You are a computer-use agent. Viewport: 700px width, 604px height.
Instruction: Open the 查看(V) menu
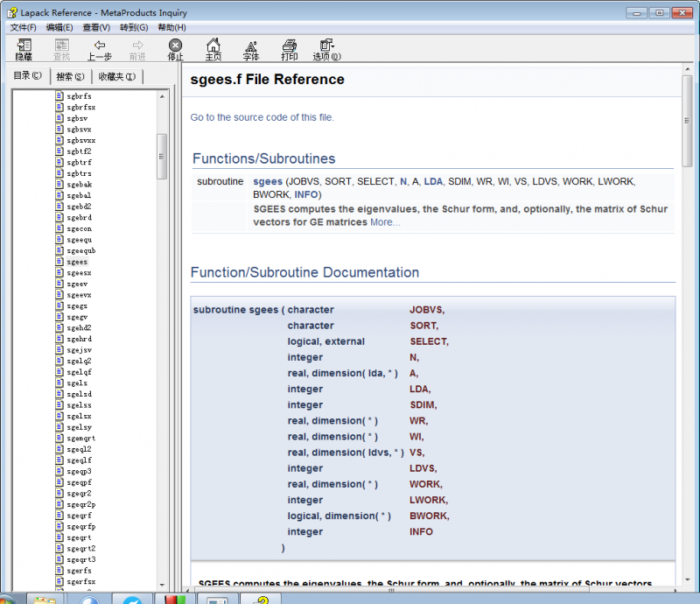coord(96,28)
